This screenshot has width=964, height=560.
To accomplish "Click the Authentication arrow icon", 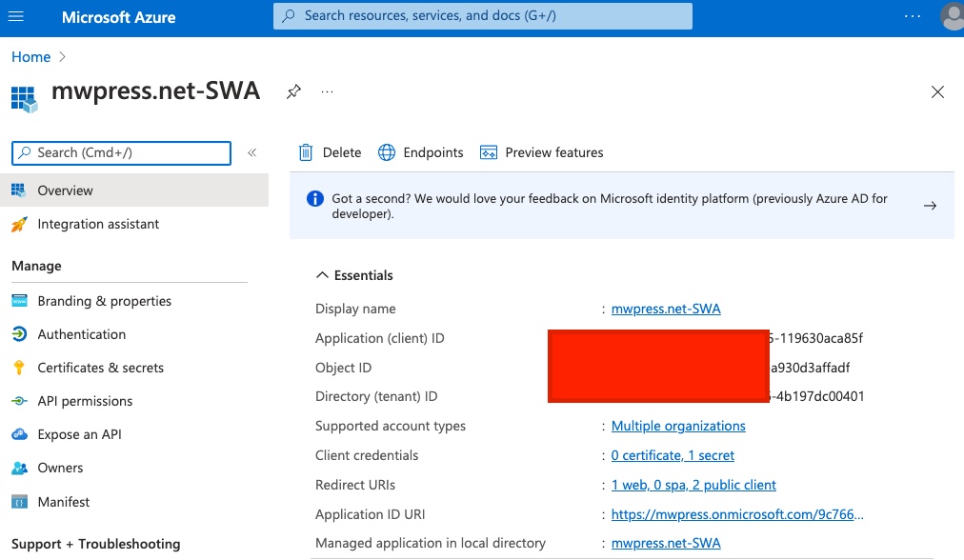I will click(19, 333).
